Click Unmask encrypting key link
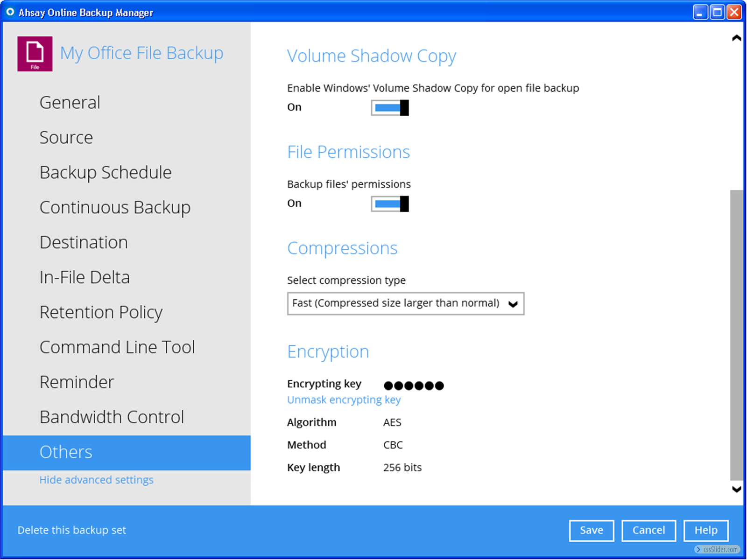This screenshot has width=747, height=560. pyautogui.click(x=344, y=400)
